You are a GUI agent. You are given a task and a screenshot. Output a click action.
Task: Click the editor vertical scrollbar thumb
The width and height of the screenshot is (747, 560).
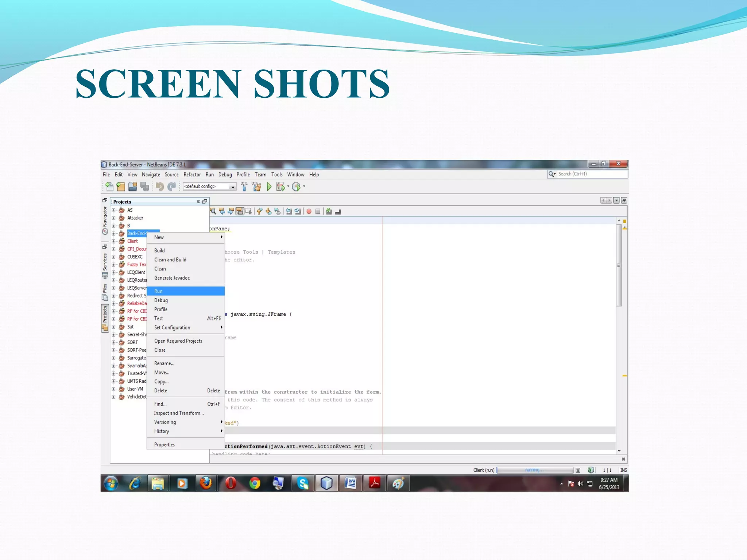point(619,265)
